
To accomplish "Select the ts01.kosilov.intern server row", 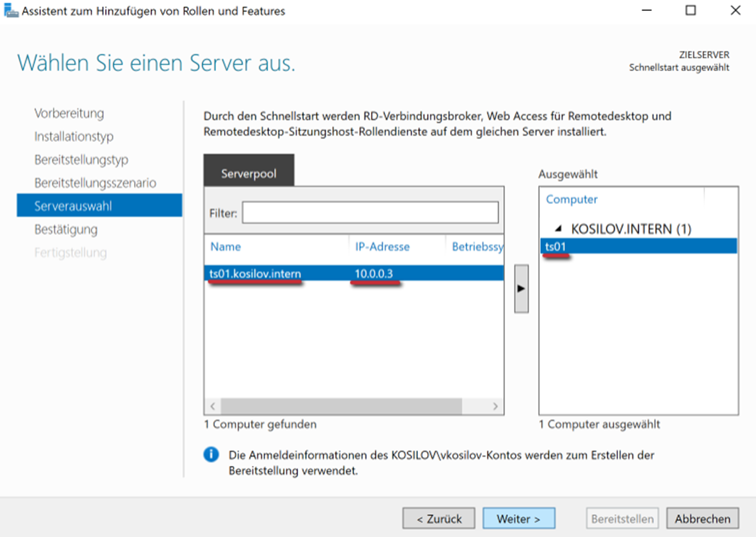I will [255, 274].
